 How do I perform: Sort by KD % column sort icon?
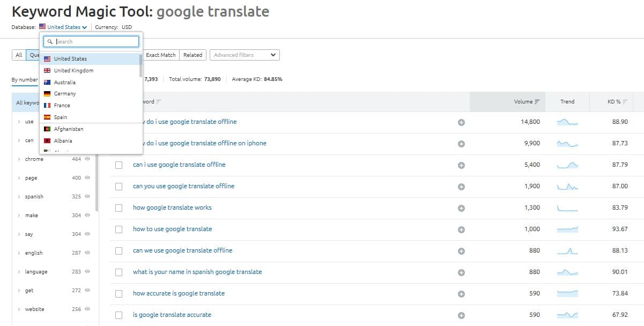(625, 102)
